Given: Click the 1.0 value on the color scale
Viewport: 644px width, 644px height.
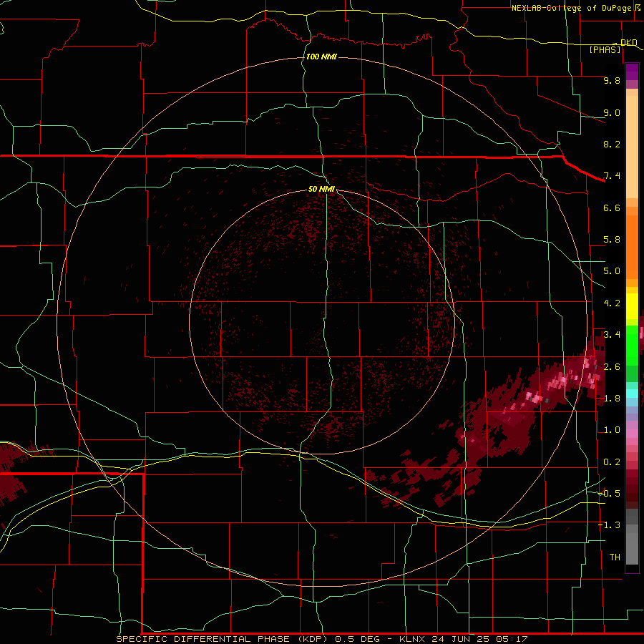Looking at the screenshot, I should [612, 430].
